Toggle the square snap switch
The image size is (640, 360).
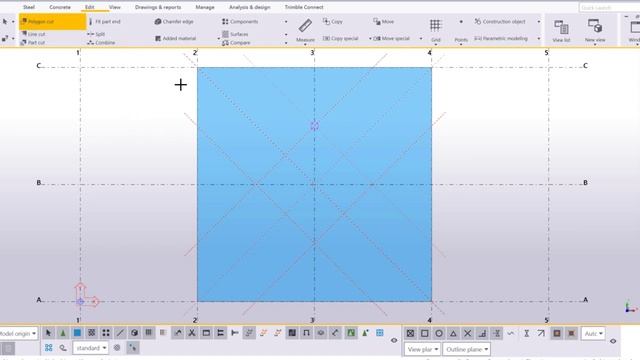coord(424,333)
